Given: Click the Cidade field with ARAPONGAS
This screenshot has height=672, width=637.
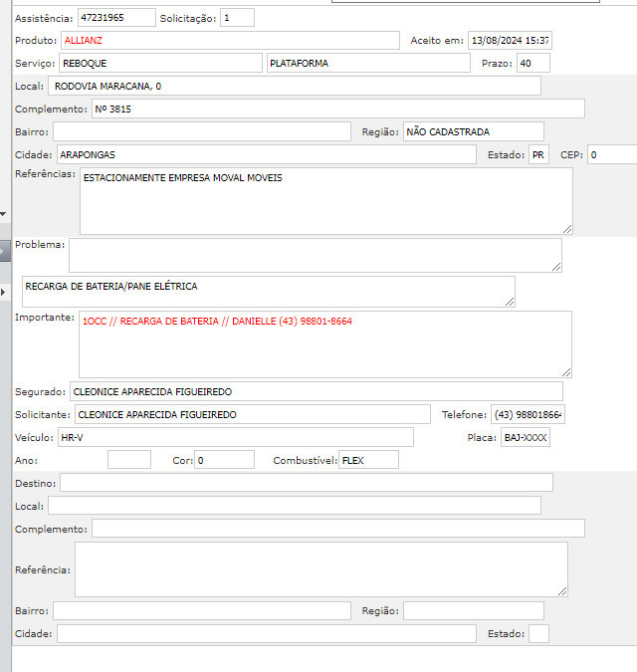Looking at the screenshot, I should pos(266,154).
